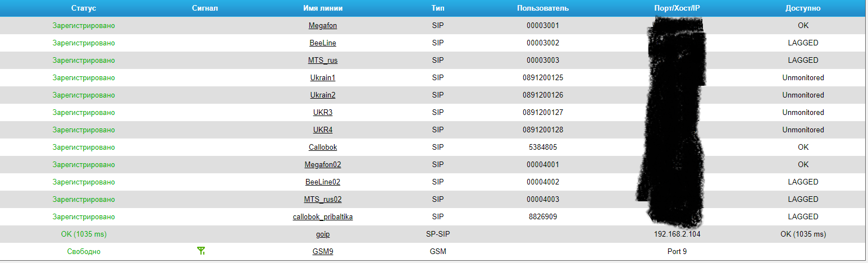Viewport: 868px width, 263px height.
Task: Click the Доступно column header
Action: click(803, 8)
